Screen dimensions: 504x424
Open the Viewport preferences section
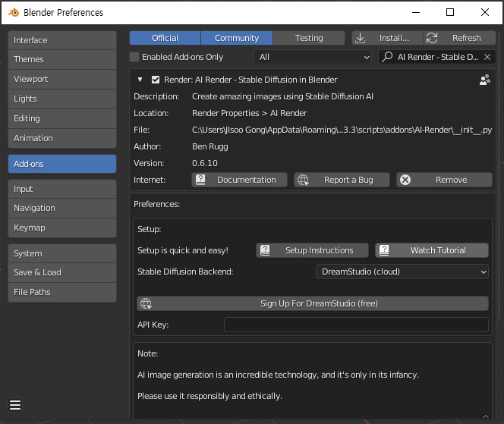click(x=62, y=79)
